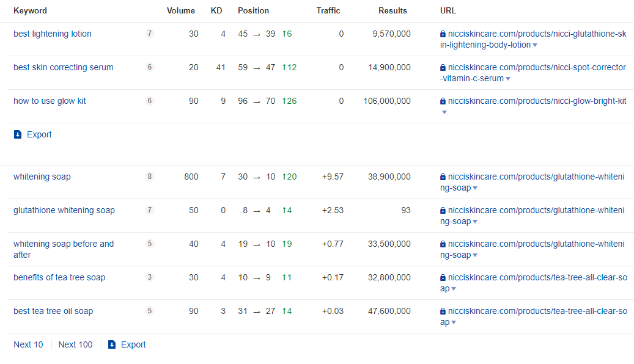Open glutathione-whitening-soap URL in whitening soap row
634x364 pixels.
point(532,183)
